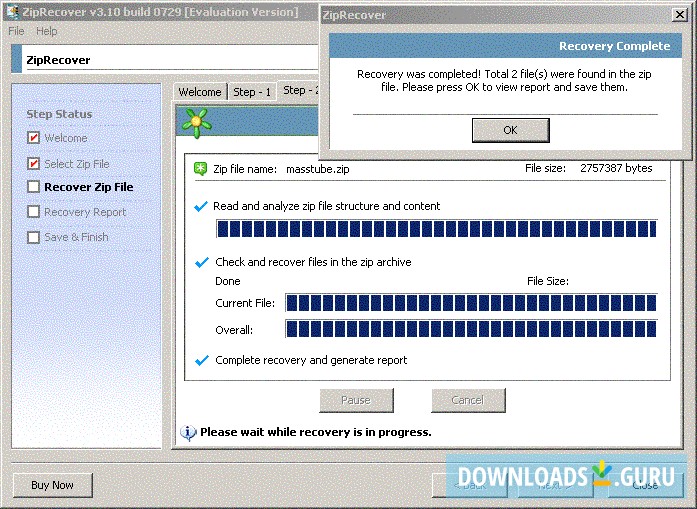Open the Help menu
The width and height of the screenshot is (697, 509).
click(x=47, y=31)
